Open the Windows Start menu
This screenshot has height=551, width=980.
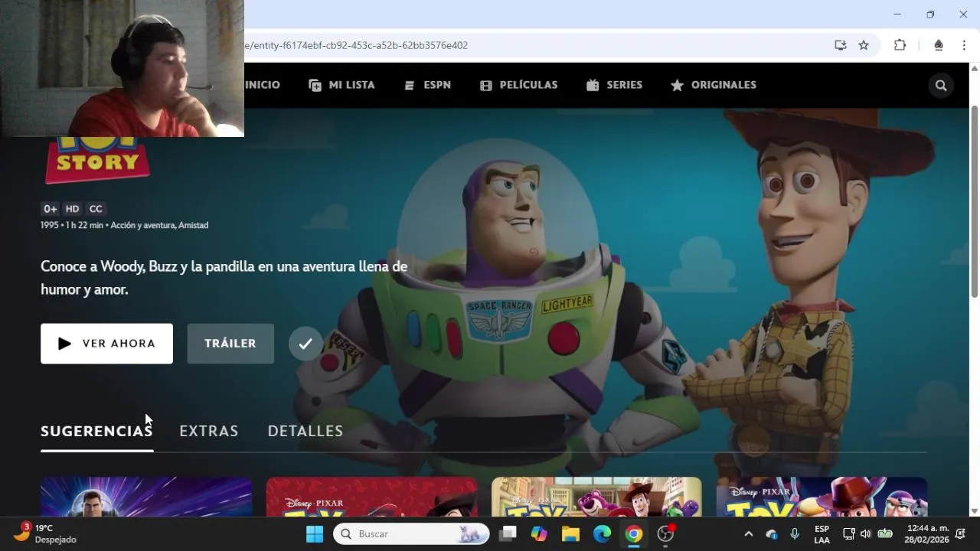click(315, 534)
